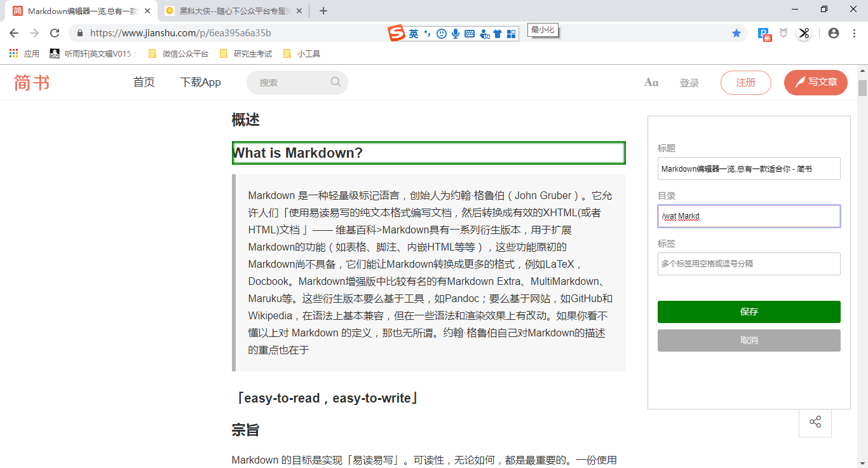
Task: Click the green 保存 button
Action: click(x=749, y=312)
